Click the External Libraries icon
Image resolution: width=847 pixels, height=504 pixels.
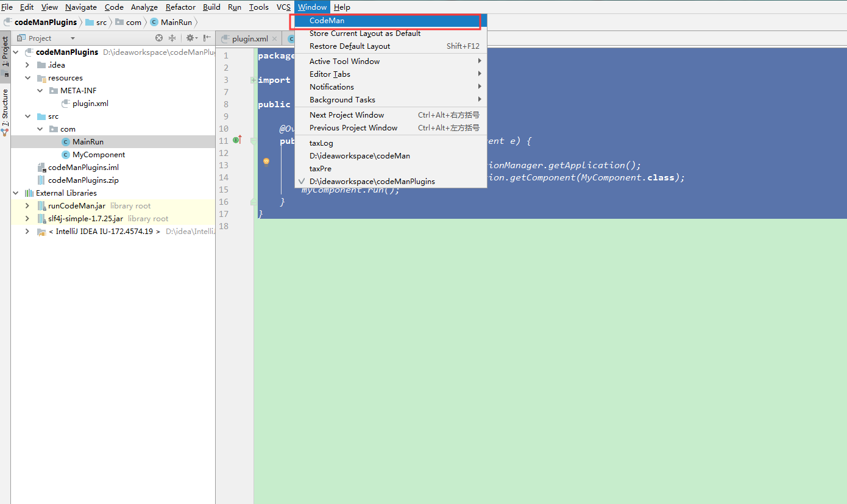click(29, 193)
